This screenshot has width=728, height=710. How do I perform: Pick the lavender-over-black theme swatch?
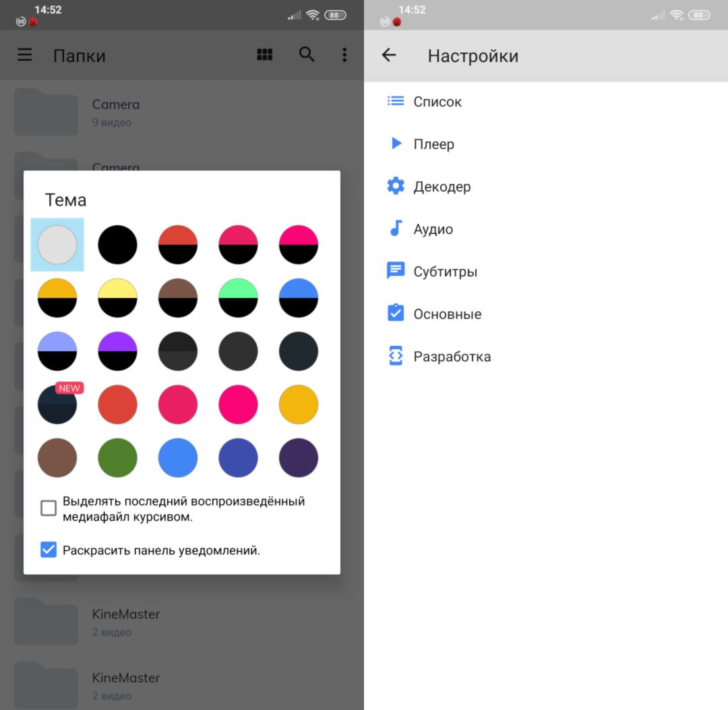(57, 351)
